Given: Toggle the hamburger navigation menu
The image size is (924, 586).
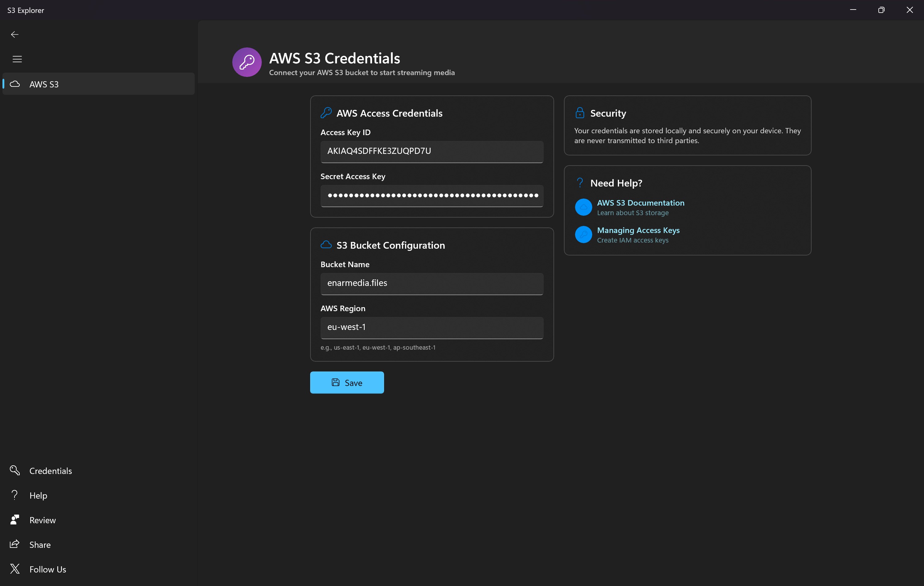Looking at the screenshot, I should (17, 59).
